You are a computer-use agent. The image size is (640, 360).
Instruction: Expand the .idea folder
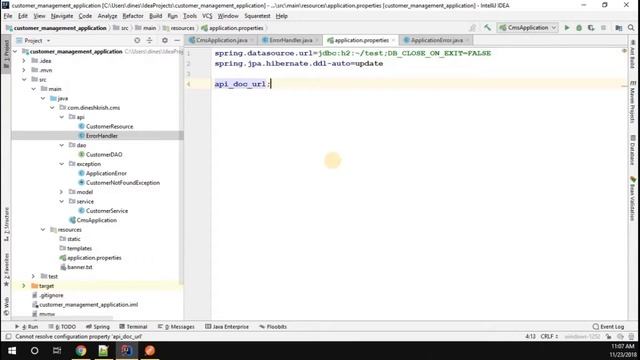coord(24,61)
